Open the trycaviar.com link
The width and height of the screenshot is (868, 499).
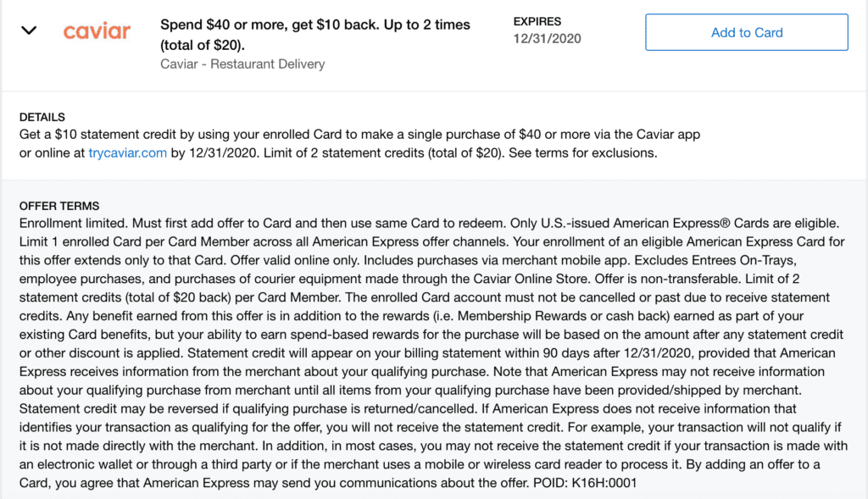point(127,153)
